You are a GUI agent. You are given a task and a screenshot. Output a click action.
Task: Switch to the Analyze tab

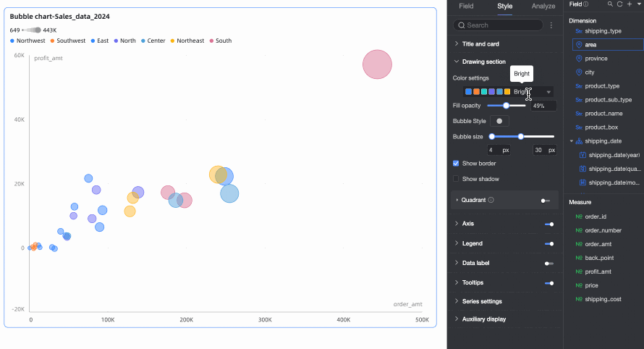click(543, 7)
